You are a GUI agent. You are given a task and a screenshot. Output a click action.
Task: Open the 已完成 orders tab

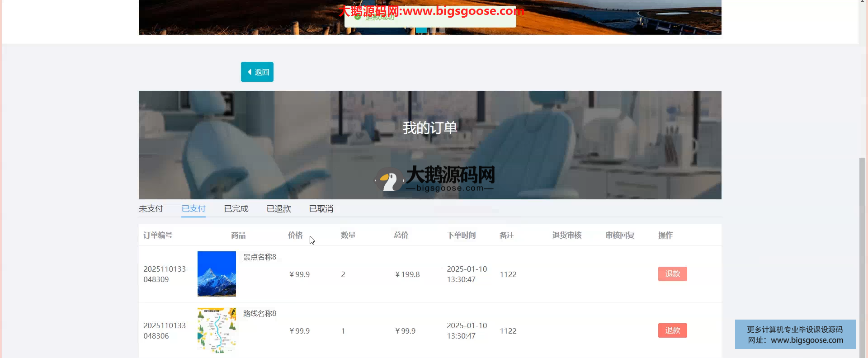coord(236,209)
